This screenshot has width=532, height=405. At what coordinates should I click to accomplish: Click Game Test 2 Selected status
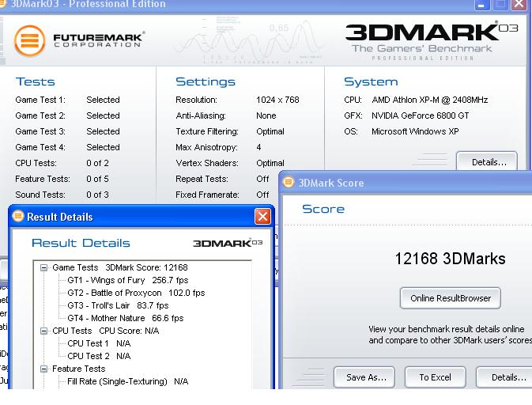pos(103,115)
